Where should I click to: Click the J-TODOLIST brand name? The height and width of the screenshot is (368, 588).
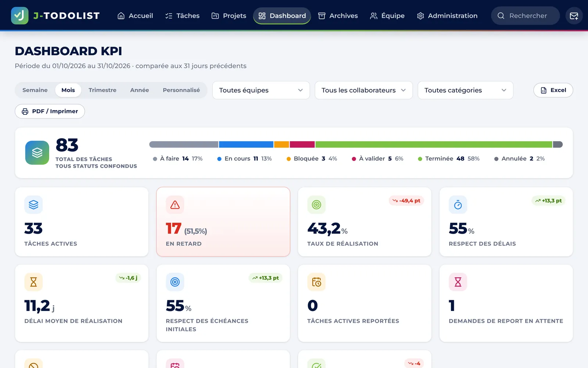[67, 16]
